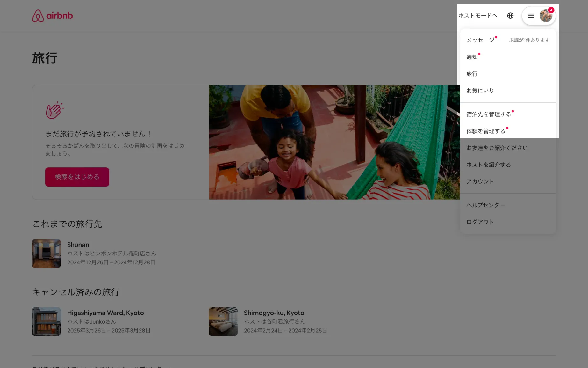Viewport: 588px width, 368px height.
Task: Click お友達をご紹介ください menu item
Action: [x=497, y=148]
